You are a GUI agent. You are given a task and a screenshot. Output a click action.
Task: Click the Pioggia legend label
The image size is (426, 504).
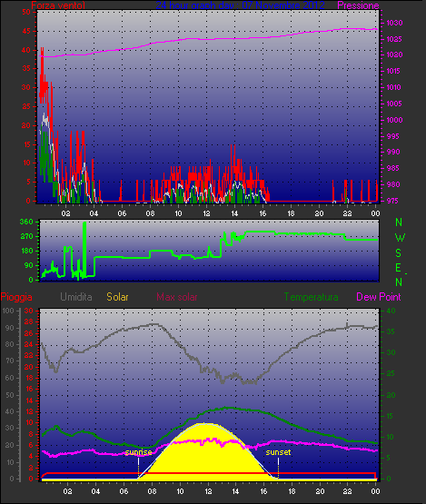click(16, 297)
